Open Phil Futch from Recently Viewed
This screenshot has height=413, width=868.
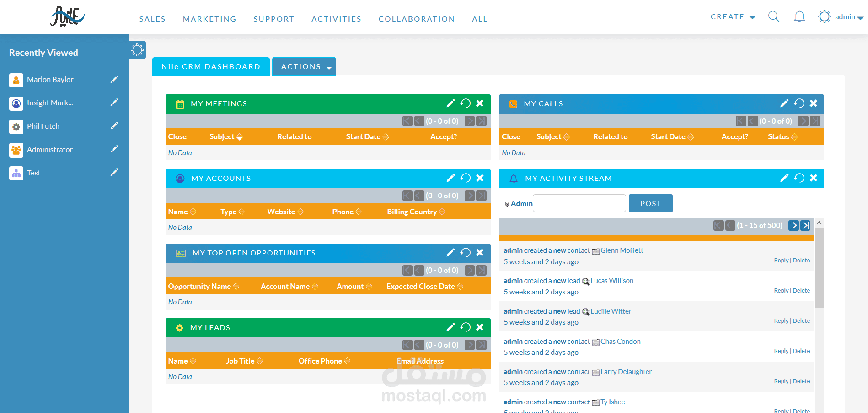click(43, 126)
